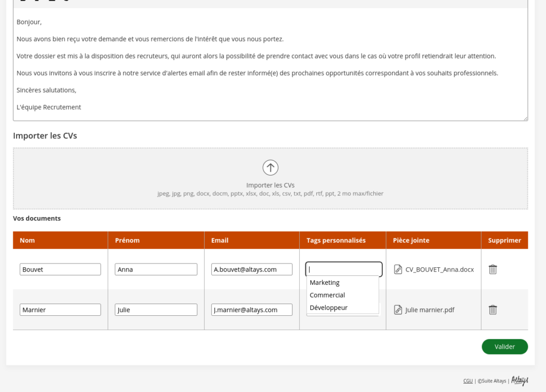Delete the Bouvet row with trash icon
The image size is (546, 392).
coord(493,269)
